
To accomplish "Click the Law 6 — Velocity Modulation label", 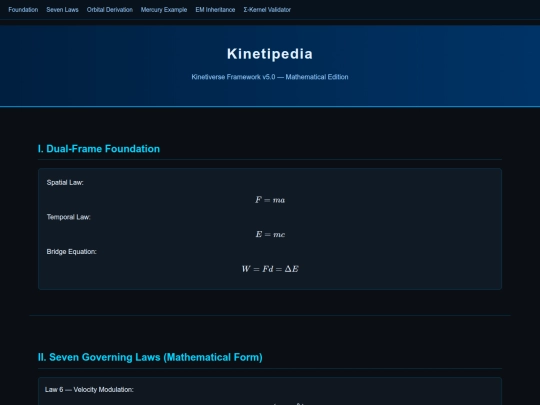I will [x=89, y=390].
